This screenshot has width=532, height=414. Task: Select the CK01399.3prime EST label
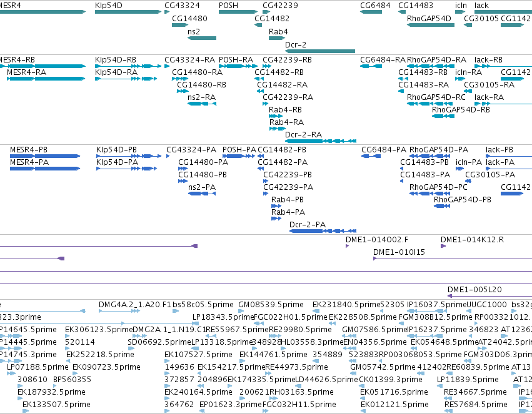391,380
